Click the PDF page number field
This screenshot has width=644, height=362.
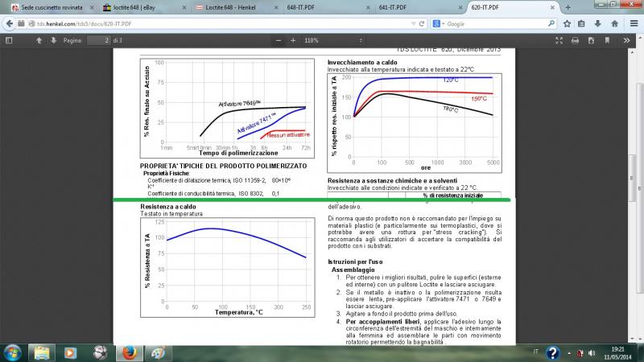tap(99, 40)
